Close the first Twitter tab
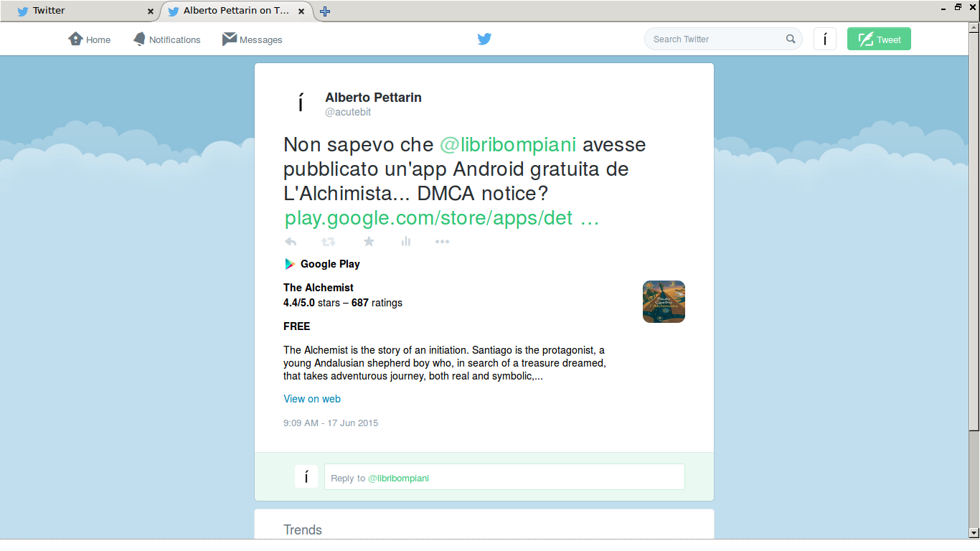Image resolution: width=980 pixels, height=551 pixels. (x=151, y=11)
